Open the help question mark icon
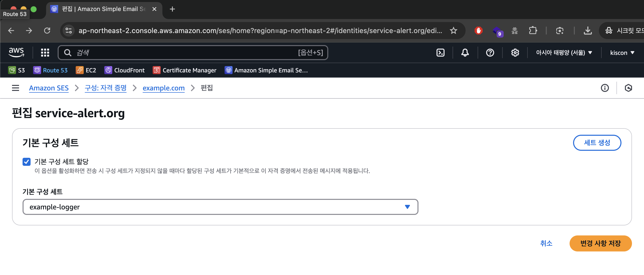 490,53
